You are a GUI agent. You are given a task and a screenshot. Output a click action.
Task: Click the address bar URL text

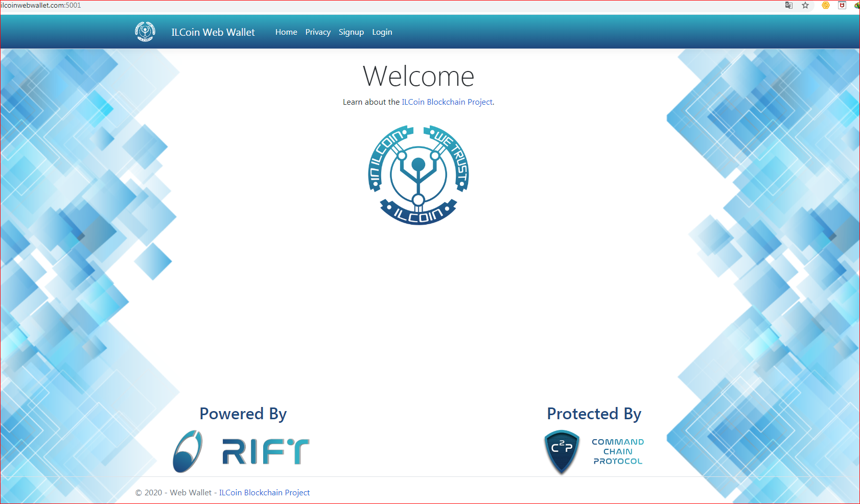[x=41, y=5]
